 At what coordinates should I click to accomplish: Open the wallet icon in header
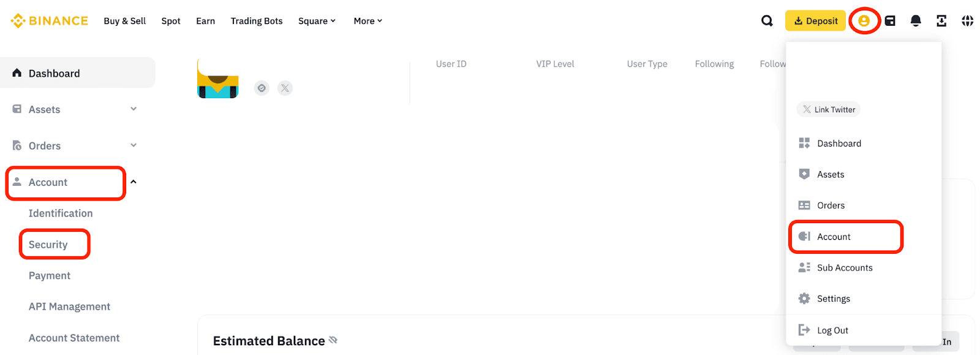[890, 21]
